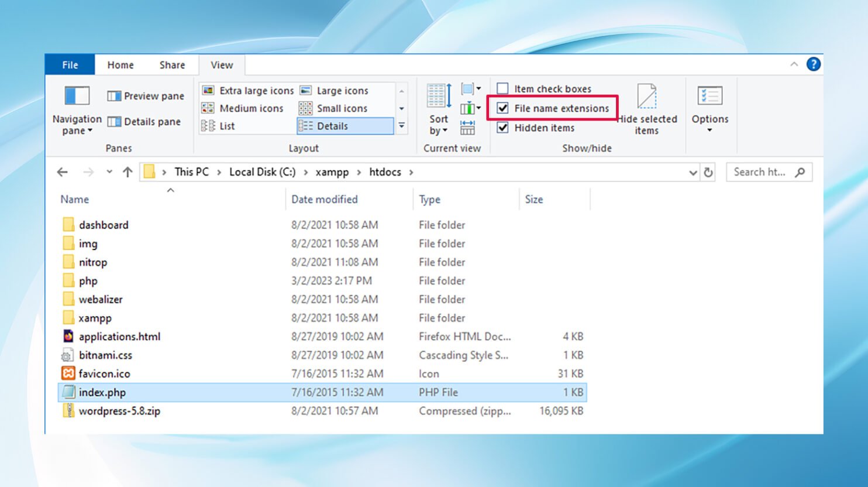Viewport: 868px width, 487px height.
Task: Click the Back navigation arrow
Action: 63,172
